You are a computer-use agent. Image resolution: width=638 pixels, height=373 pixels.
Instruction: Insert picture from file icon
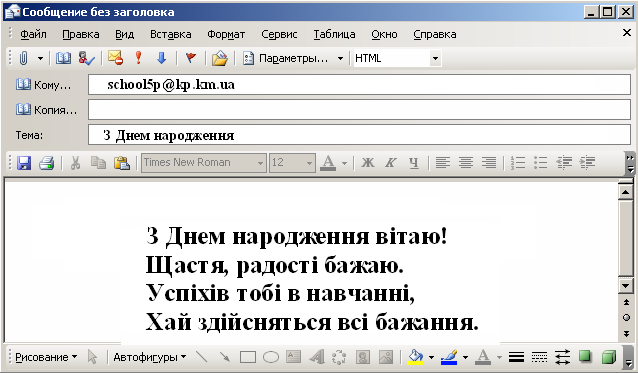point(385,357)
